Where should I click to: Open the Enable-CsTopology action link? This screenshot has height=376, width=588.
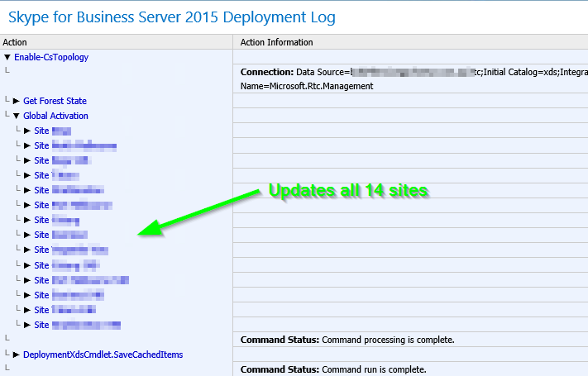pos(51,57)
